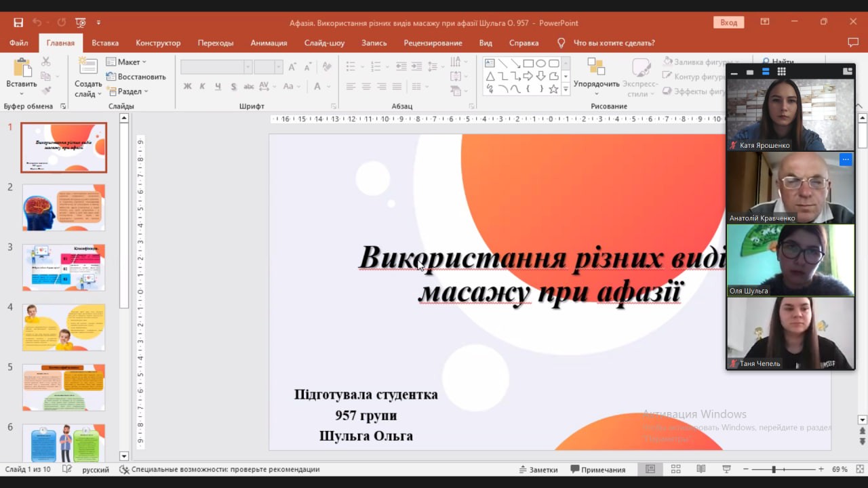Viewport: 868px width, 488px height.
Task: Toggle underline (Ч) formatting
Action: [218, 86]
